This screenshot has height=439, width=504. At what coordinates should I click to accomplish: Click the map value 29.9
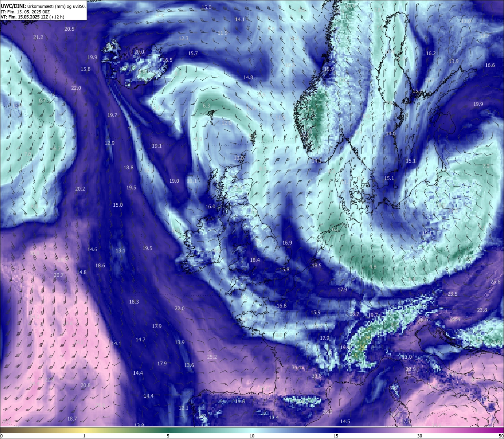click(411, 369)
